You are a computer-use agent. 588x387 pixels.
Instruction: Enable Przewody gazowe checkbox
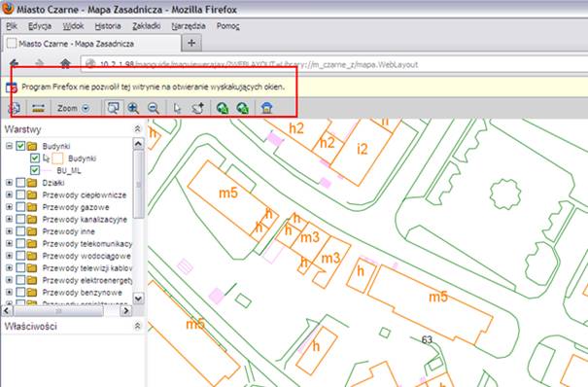pyautogui.click(x=20, y=207)
